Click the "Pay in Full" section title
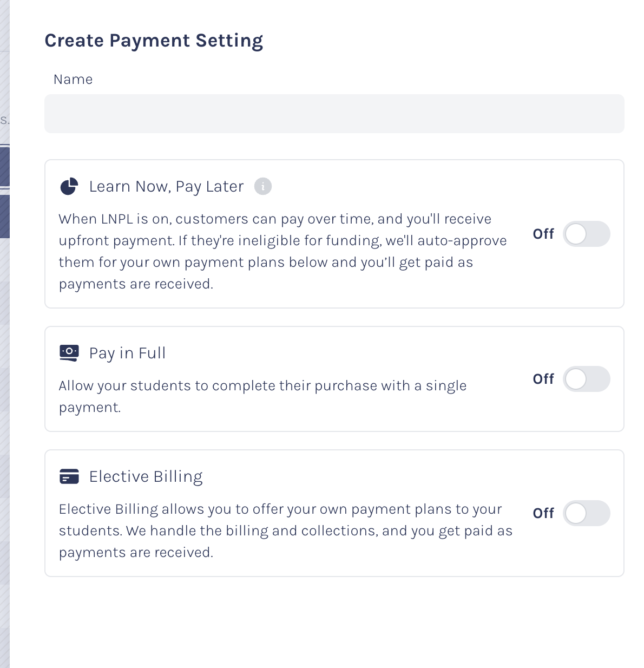 (x=127, y=353)
